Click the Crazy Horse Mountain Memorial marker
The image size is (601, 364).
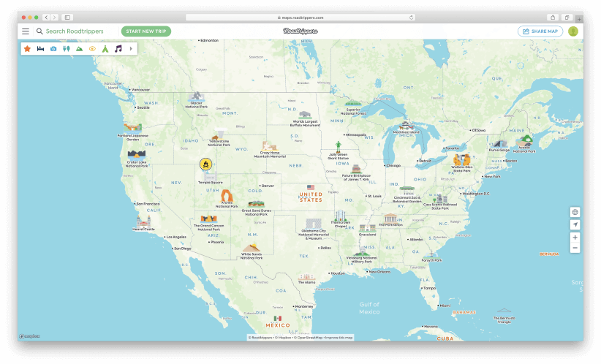(270, 146)
